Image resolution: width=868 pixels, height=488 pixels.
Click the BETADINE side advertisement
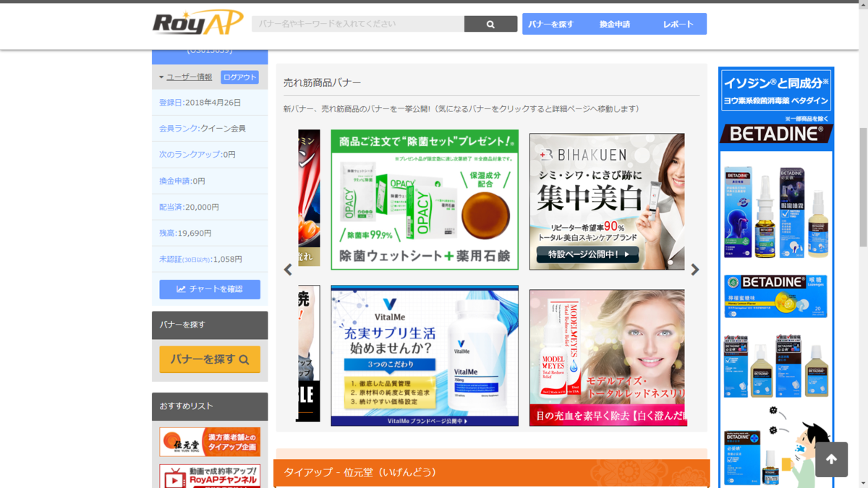pos(776,278)
